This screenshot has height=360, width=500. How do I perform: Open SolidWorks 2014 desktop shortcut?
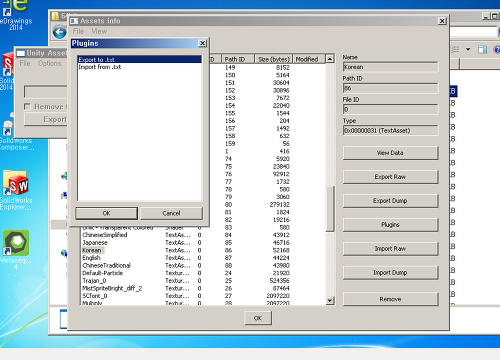coord(7,72)
